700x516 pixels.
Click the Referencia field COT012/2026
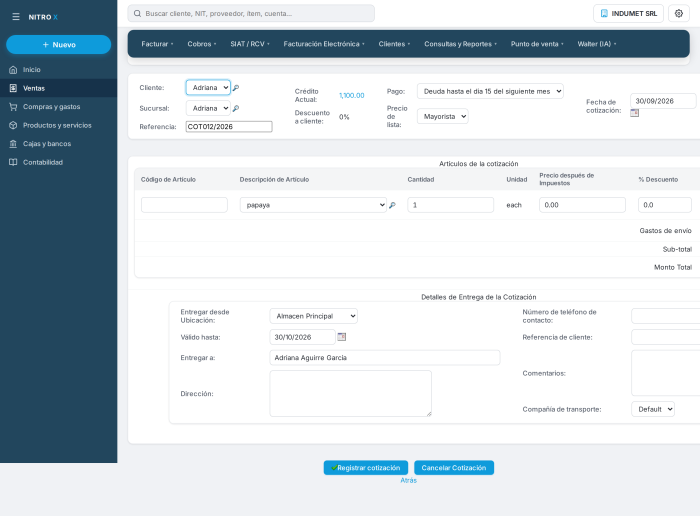(x=229, y=127)
